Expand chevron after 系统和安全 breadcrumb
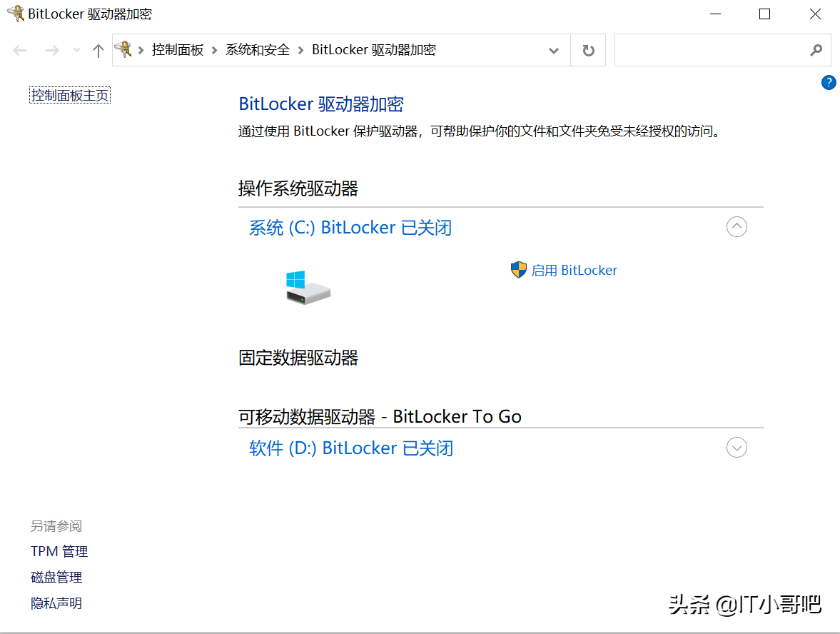The height and width of the screenshot is (634, 840). point(300,51)
